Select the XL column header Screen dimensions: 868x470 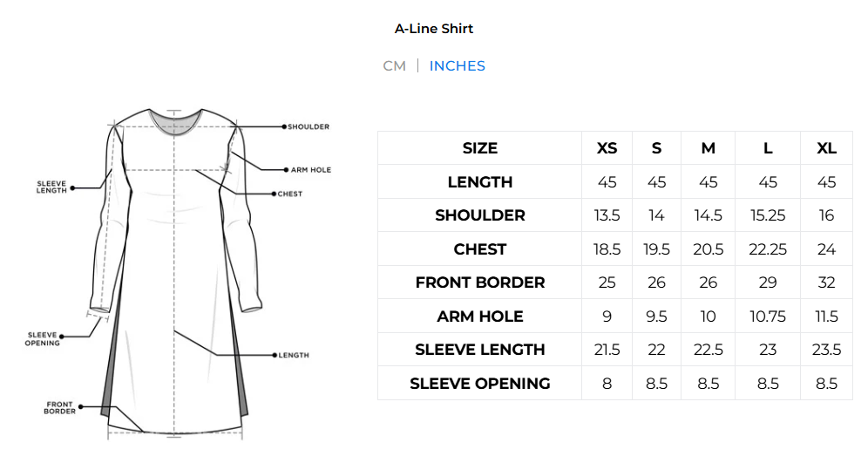826,148
